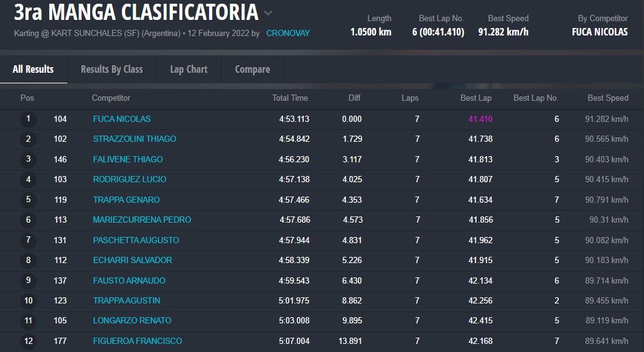Select MARIEZCURRENA PEDRO from the list
This screenshot has height=352, width=644.
pos(142,220)
